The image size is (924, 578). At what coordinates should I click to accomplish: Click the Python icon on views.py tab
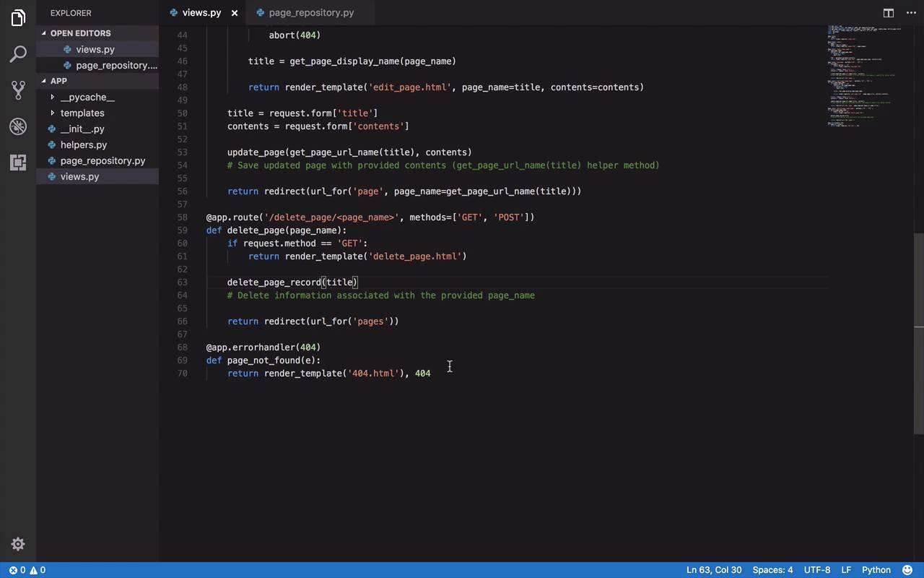click(173, 12)
